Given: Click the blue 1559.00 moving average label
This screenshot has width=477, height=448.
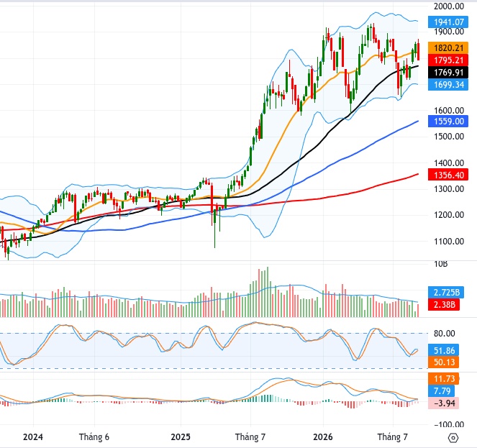Looking at the screenshot, I should [x=448, y=122].
